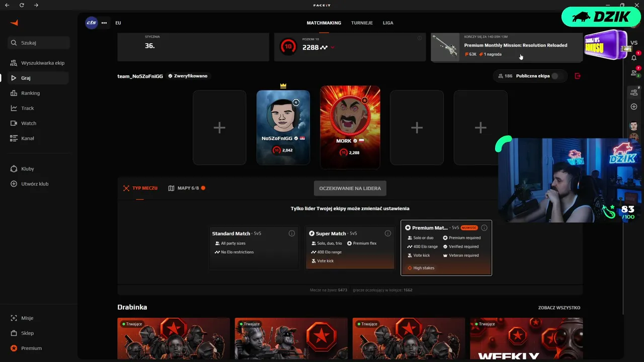Switch to the TYP MECZU tab

tap(140, 188)
